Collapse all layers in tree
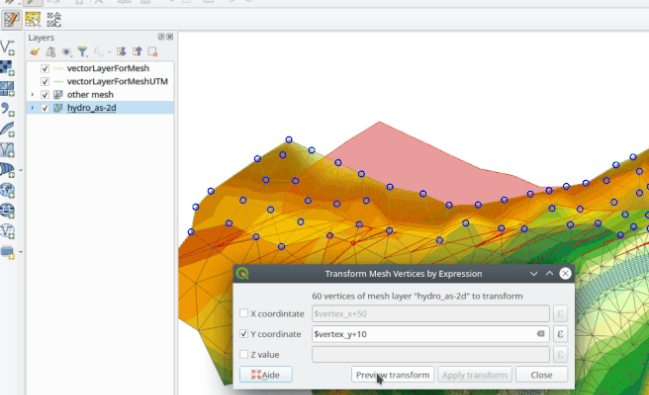Image resolution: width=649 pixels, height=395 pixels. [x=137, y=52]
